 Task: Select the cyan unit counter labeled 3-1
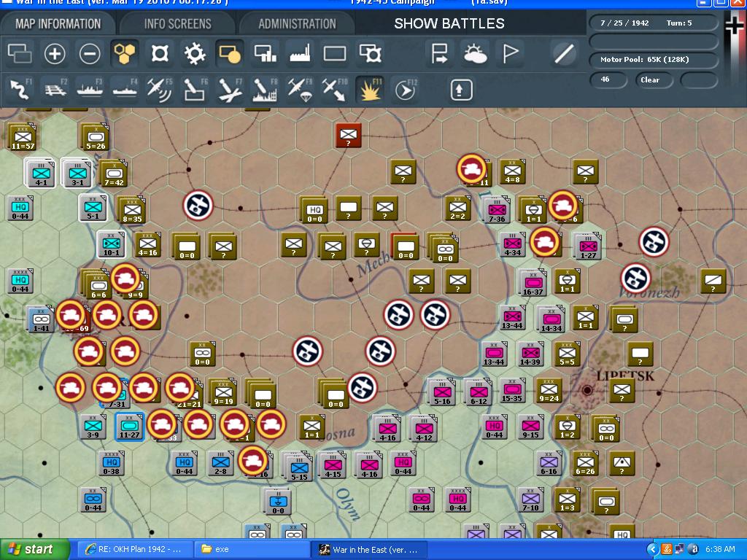coord(77,174)
